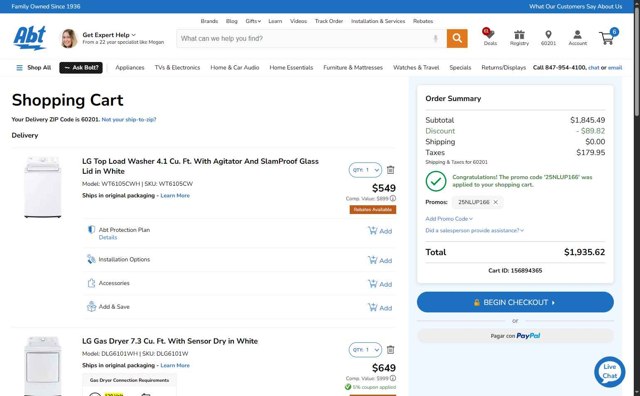640x396 pixels.
Task: Click the 60201 location pin icon
Action: pos(548,37)
